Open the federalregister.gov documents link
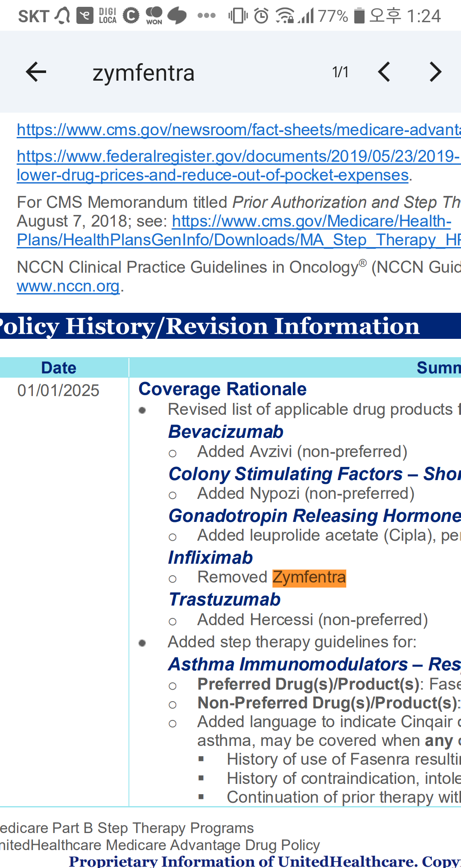461x868 pixels. 238,166
